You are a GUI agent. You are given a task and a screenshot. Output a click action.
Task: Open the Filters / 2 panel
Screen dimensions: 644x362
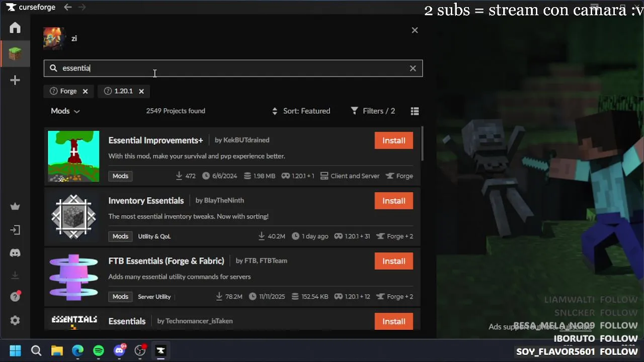[x=373, y=111]
